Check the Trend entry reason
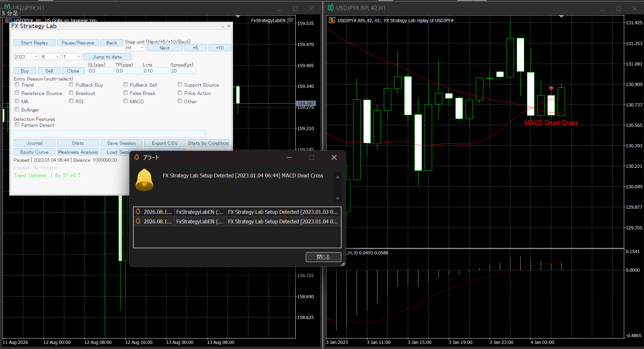Viewport: 644px width, 349px height. [17, 85]
